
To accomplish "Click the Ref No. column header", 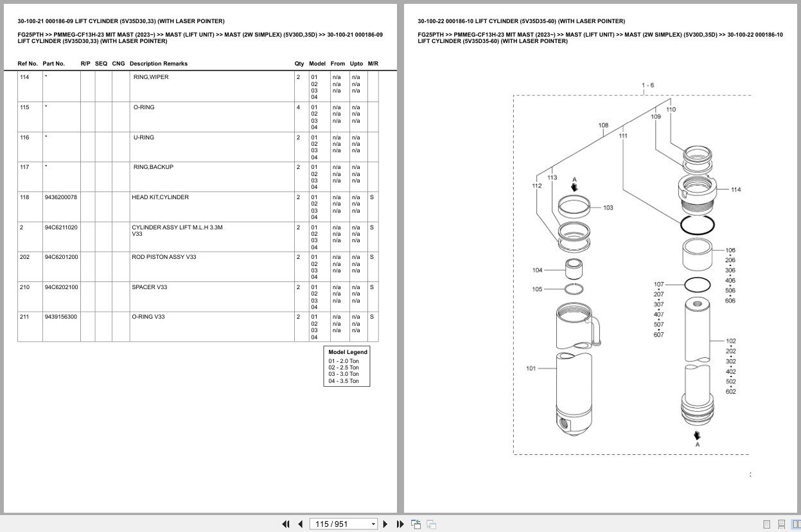I will click(x=28, y=64).
